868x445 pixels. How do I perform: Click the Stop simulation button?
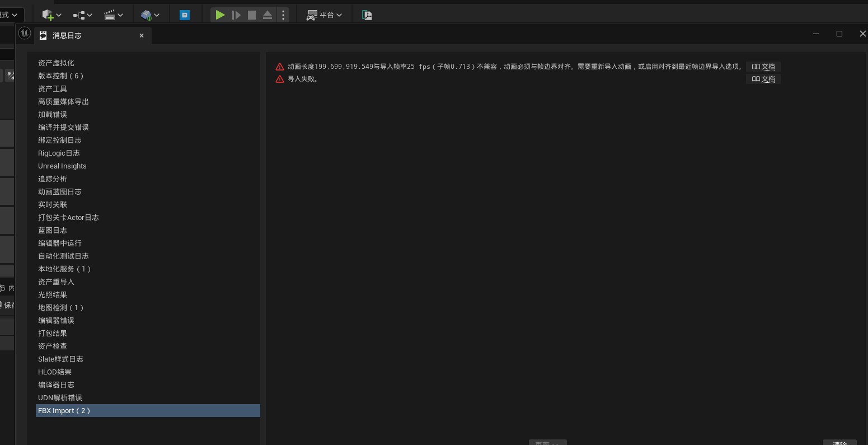[252, 15]
